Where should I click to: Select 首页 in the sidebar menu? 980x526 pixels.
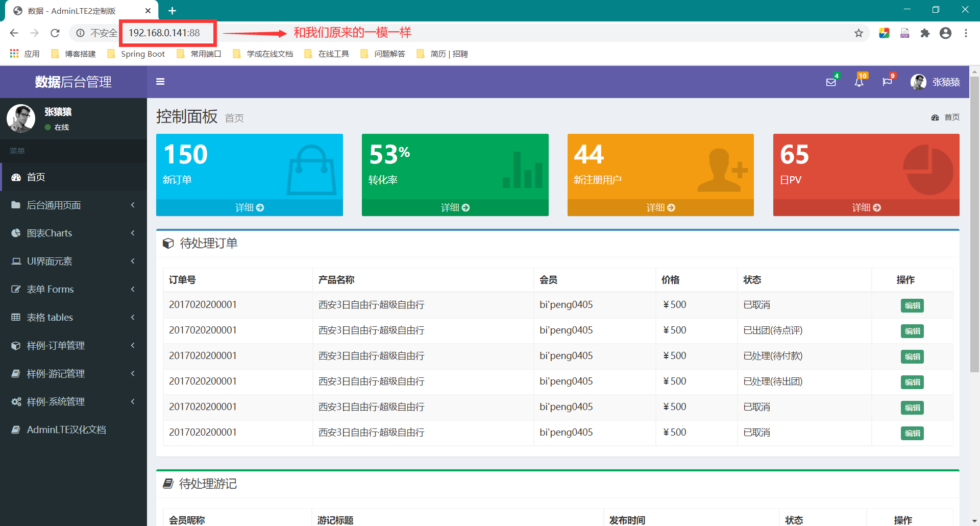tap(36, 177)
